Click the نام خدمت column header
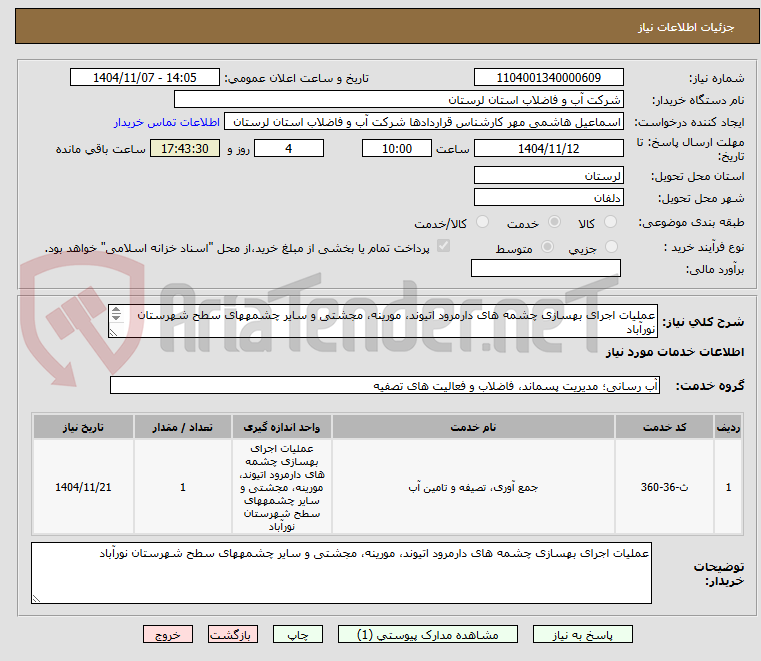 click(x=473, y=427)
